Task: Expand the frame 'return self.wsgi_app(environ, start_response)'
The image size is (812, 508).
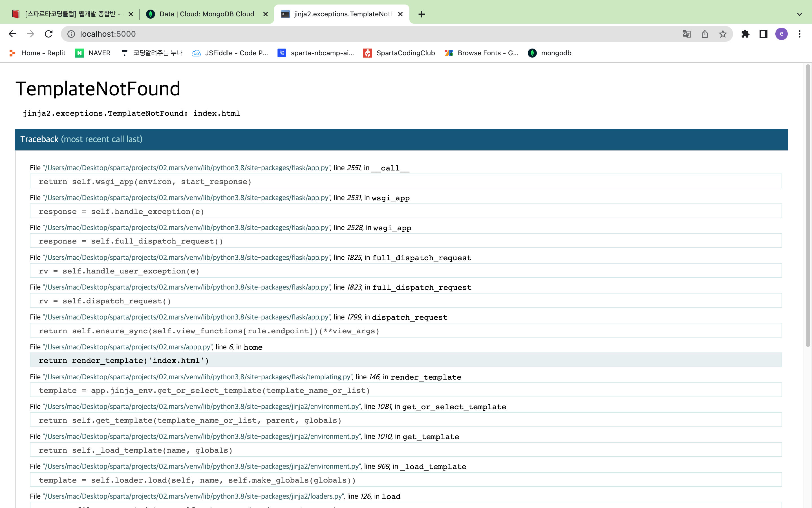Action: tap(406, 181)
